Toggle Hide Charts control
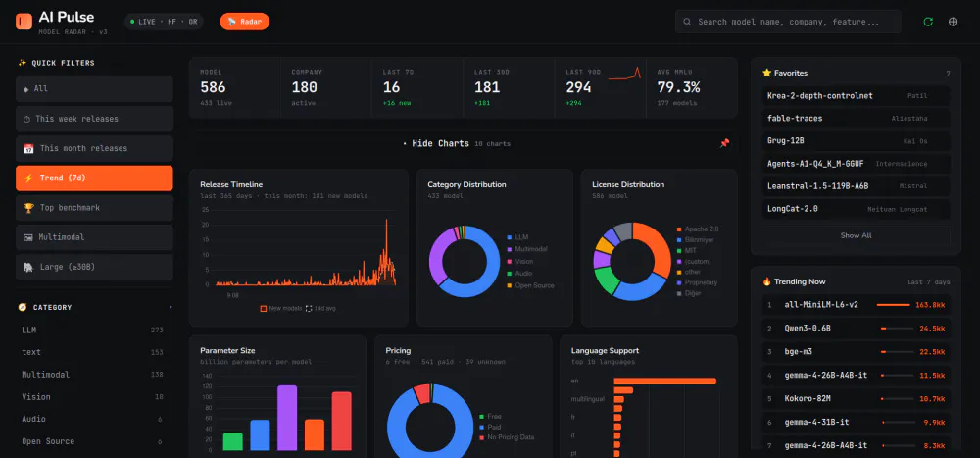 tap(457, 143)
